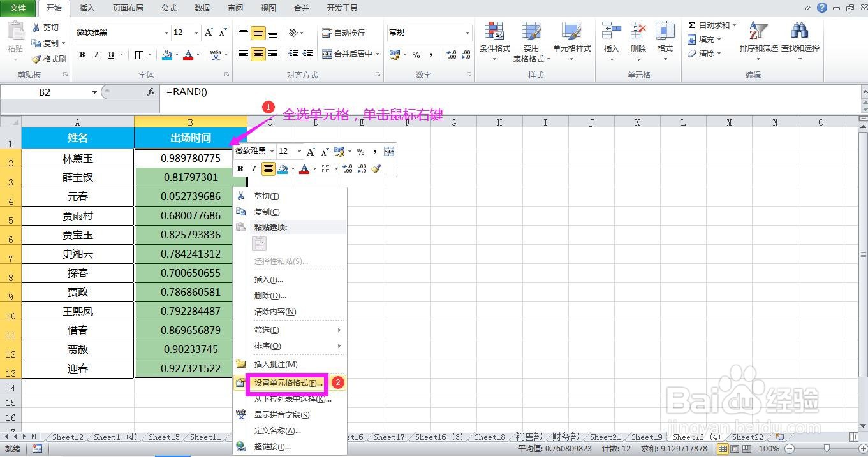The width and height of the screenshot is (868, 457).
Task: Click the Increase Font Size icon in the ribbon
Action: coord(210,33)
